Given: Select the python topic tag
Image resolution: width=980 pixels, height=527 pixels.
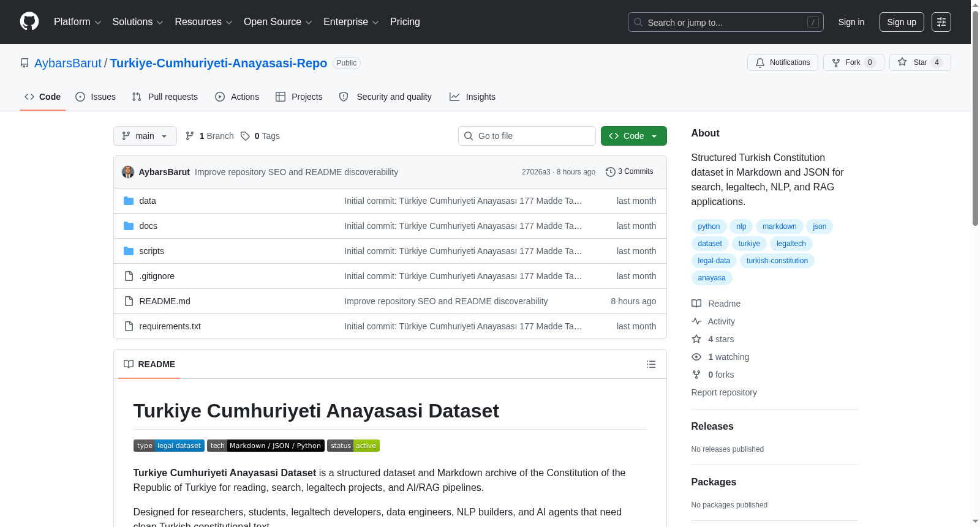Looking at the screenshot, I should 709,226.
